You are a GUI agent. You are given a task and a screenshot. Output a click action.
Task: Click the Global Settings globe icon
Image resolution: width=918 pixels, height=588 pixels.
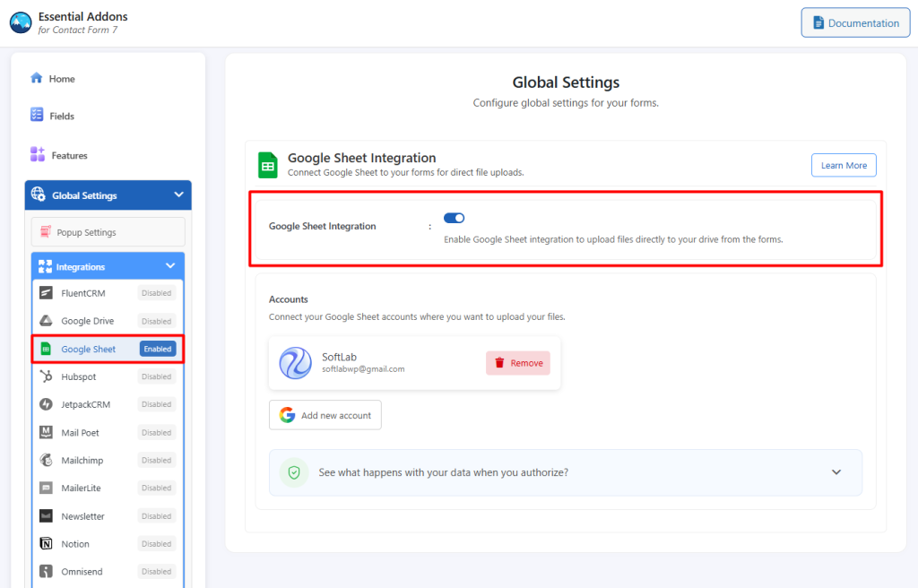(38, 195)
